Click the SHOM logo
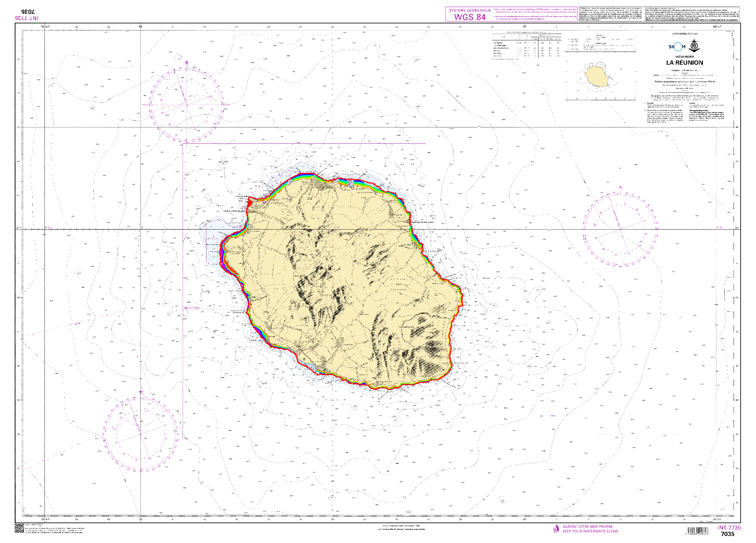This screenshot has width=756, height=543. [x=677, y=47]
